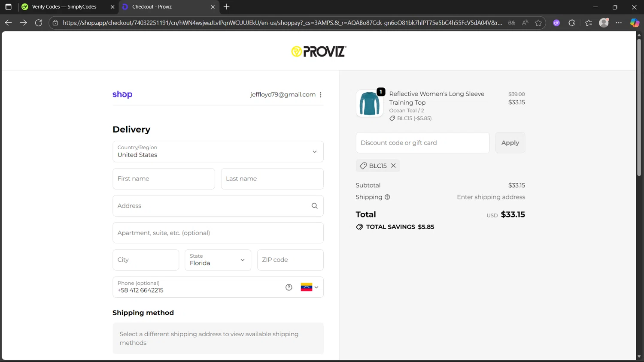Toggle read aloud icon in address bar
Image resolution: width=644 pixels, height=362 pixels.
point(525,23)
